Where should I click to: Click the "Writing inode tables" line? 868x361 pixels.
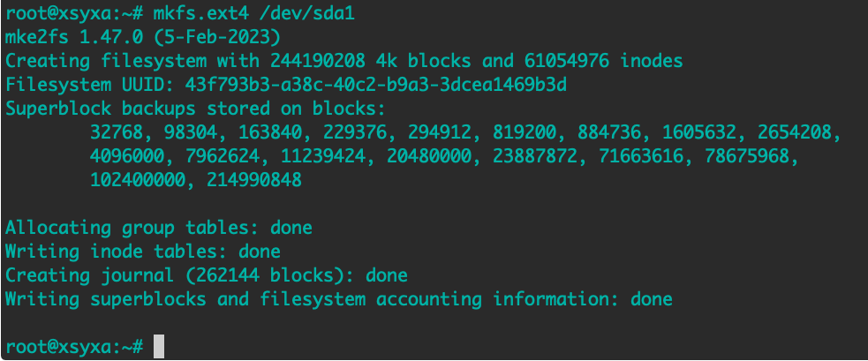[x=143, y=252]
